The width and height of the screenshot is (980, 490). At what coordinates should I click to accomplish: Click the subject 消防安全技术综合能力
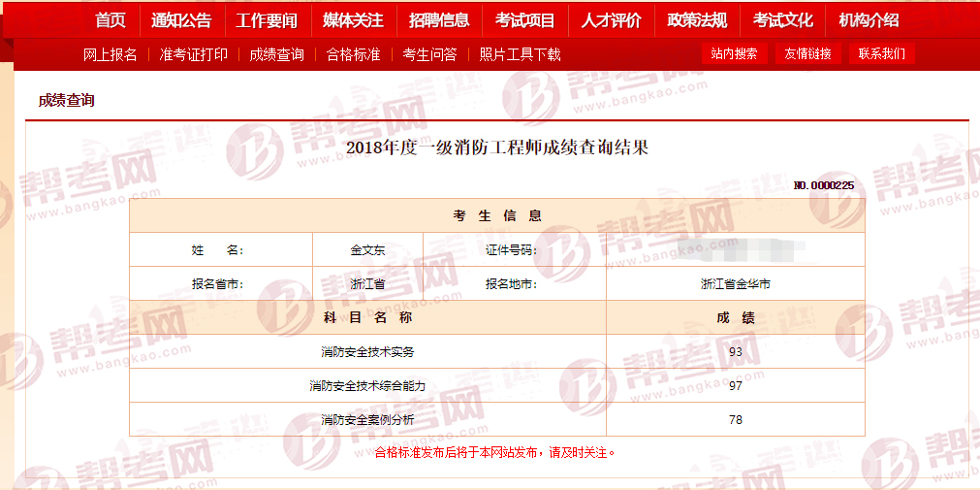point(368,385)
